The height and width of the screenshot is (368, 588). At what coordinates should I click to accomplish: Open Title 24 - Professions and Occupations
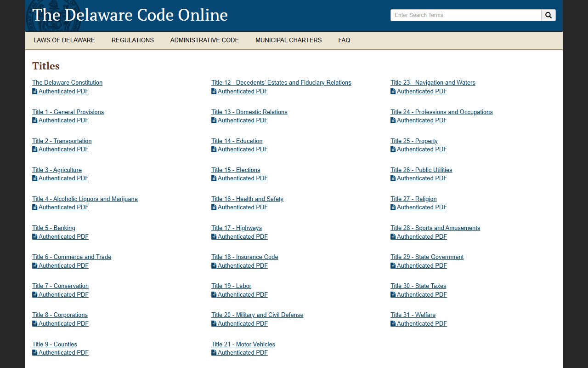[x=441, y=112]
